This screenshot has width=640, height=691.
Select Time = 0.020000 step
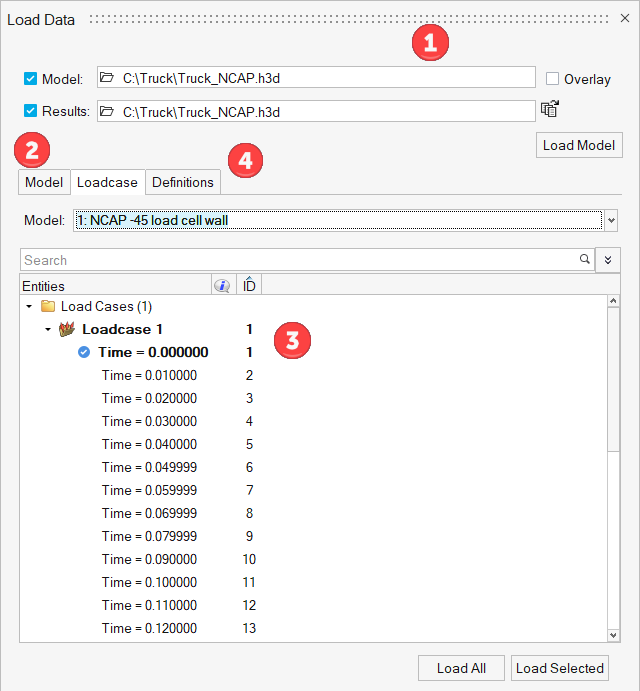[149, 398]
